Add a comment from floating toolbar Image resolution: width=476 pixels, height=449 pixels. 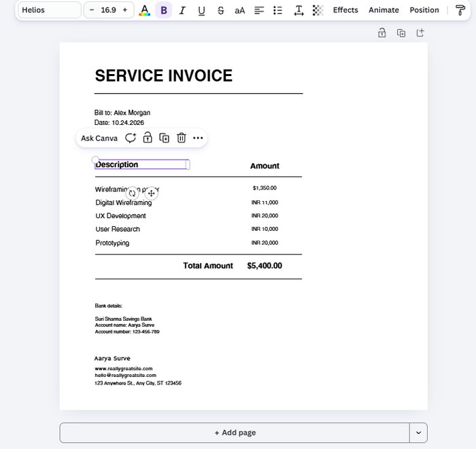(131, 138)
